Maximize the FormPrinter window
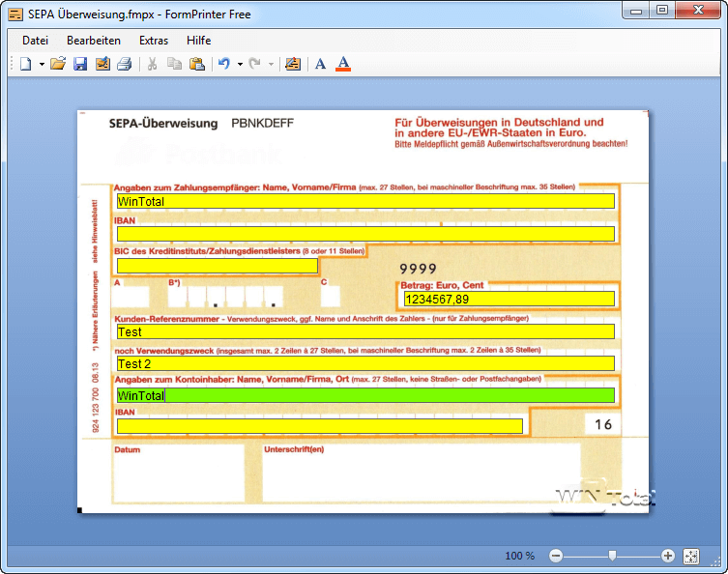728x574 pixels. point(662,11)
